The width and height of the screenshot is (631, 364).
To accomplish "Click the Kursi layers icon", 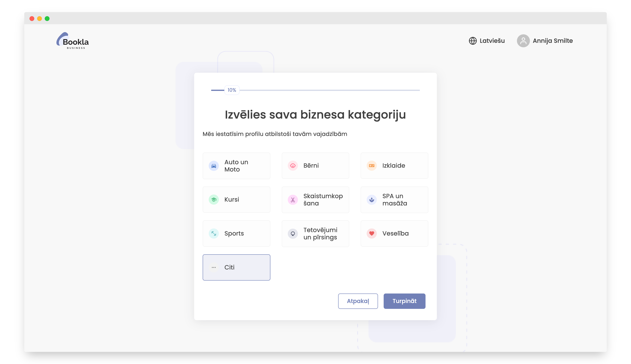I will [214, 200].
